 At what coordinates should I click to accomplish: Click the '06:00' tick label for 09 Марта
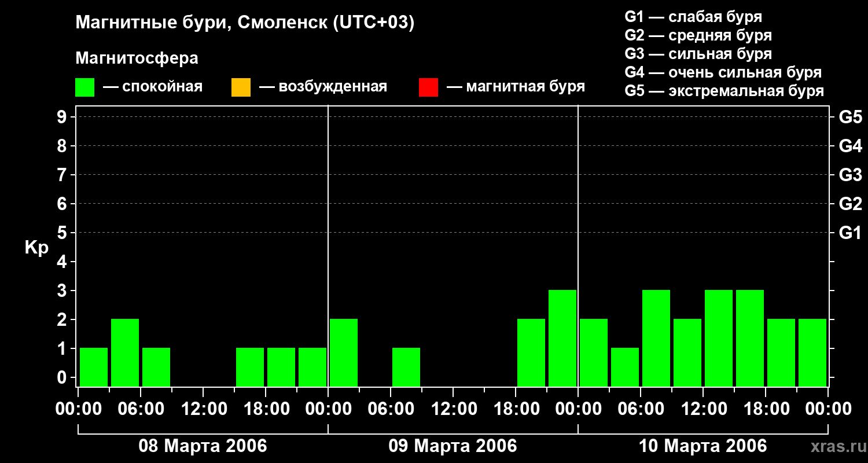[391, 409]
